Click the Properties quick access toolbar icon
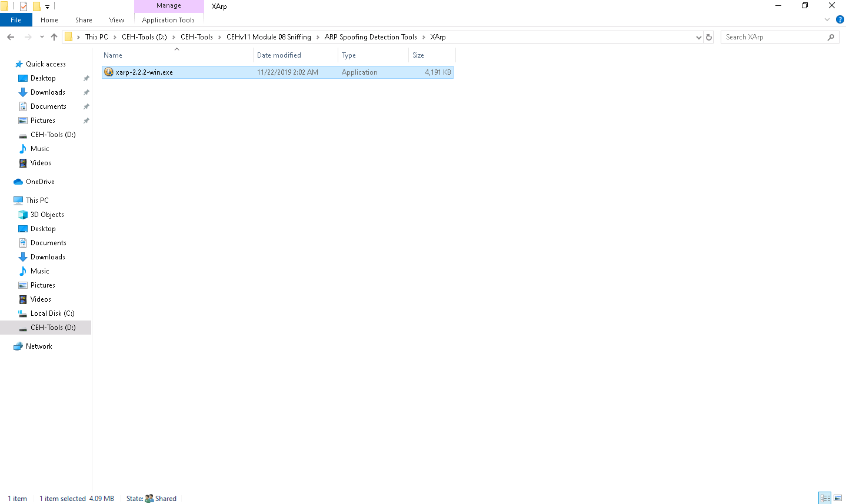 pos(24,6)
